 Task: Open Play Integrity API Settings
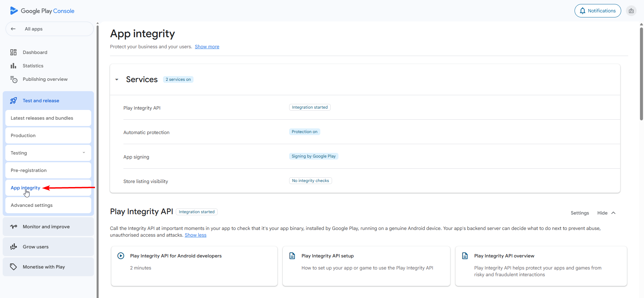(580, 213)
